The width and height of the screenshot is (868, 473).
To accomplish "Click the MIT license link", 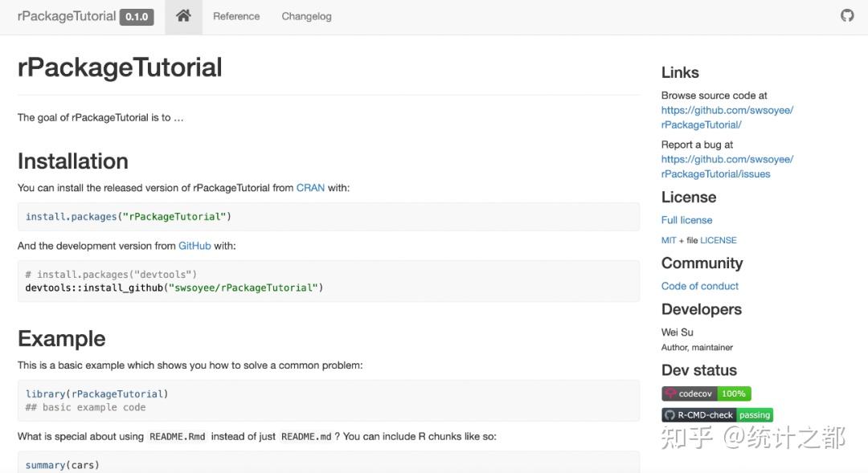I will click(x=669, y=240).
